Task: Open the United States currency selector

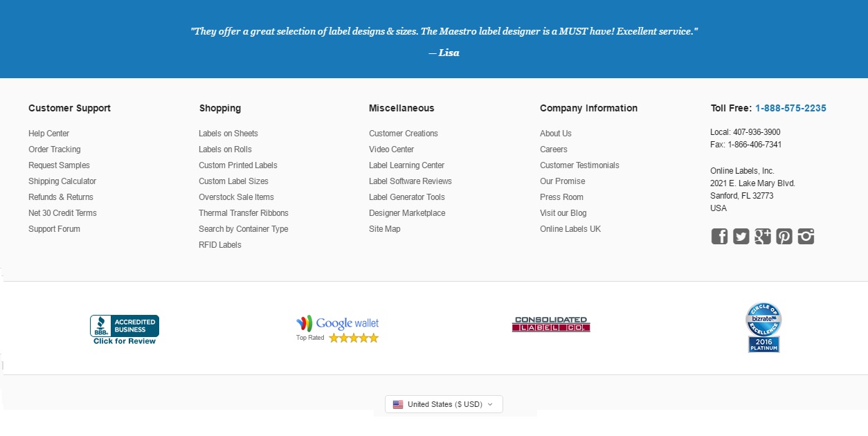Action: click(444, 404)
